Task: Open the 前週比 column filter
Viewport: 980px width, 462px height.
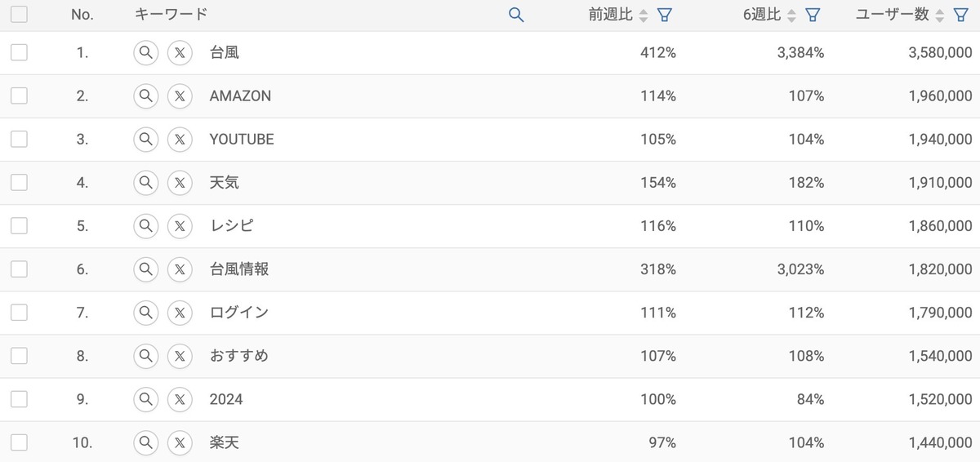Action: point(665,15)
